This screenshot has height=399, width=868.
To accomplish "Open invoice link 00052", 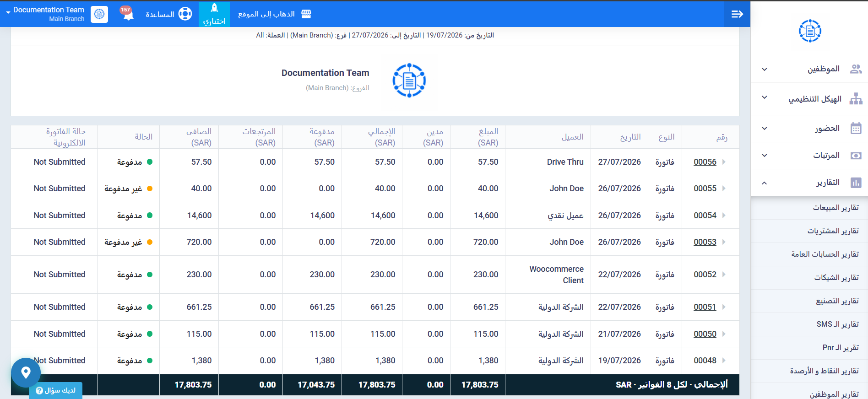I will [705, 275].
